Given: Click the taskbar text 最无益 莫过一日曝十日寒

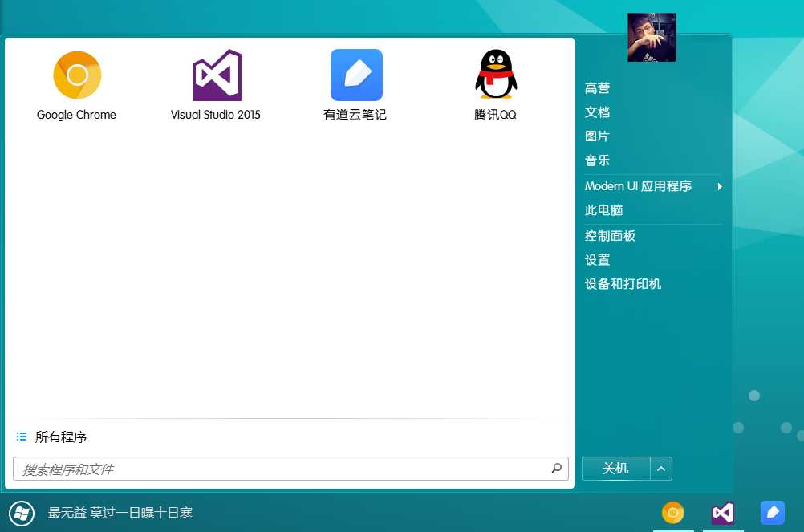Looking at the screenshot, I should click(x=120, y=513).
